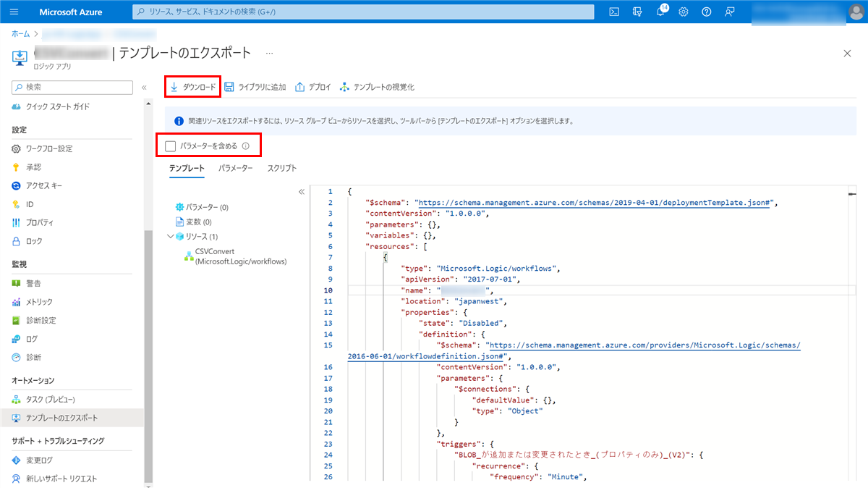Select Export template (テンプレートのエクスポート) in sidebar
Image resolution: width=868 pixels, height=488 pixels.
coord(61,418)
